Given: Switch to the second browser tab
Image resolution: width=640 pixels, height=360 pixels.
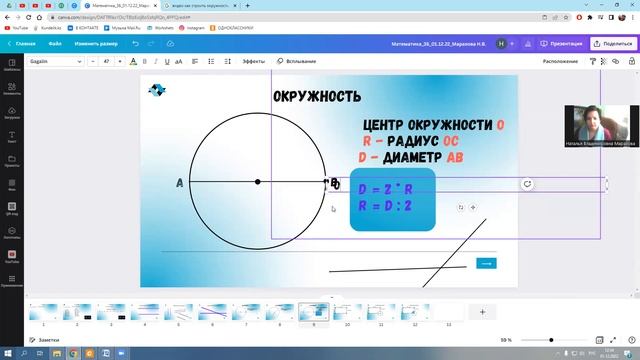Looking at the screenshot, I should click(x=200, y=6).
